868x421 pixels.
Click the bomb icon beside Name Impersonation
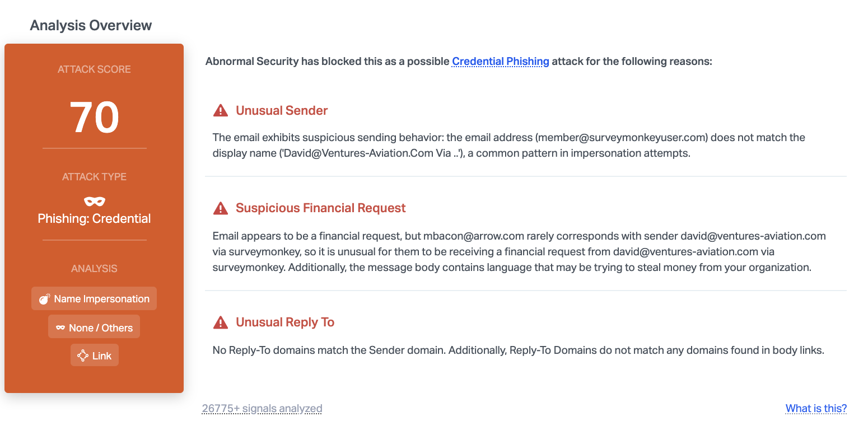pyautogui.click(x=44, y=299)
